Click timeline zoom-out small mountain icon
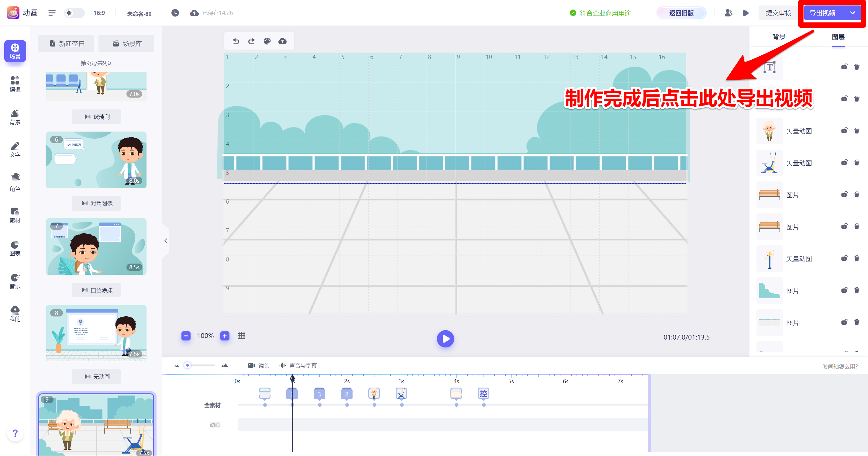The image size is (868, 456). [177, 366]
